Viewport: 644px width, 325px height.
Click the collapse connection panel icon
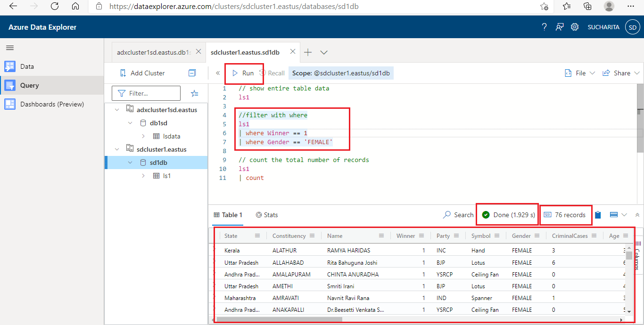coord(192,73)
